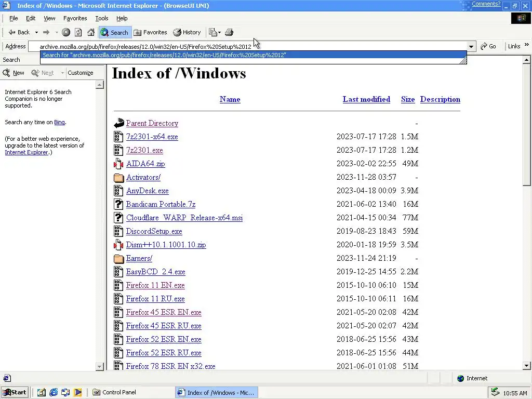Click the Go button
Screen dimensions: 532x399
[488, 46]
